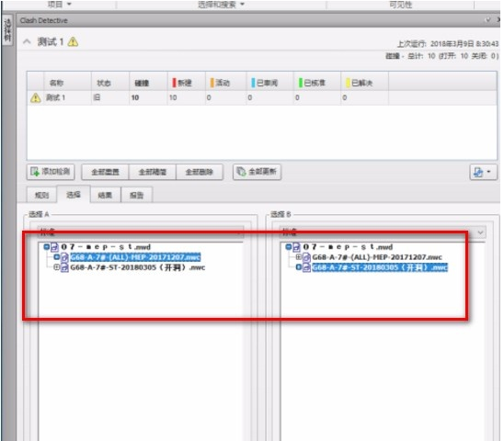The image size is (504, 441).
Task: Click the 全部重置 reset all button
Action: tap(105, 172)
